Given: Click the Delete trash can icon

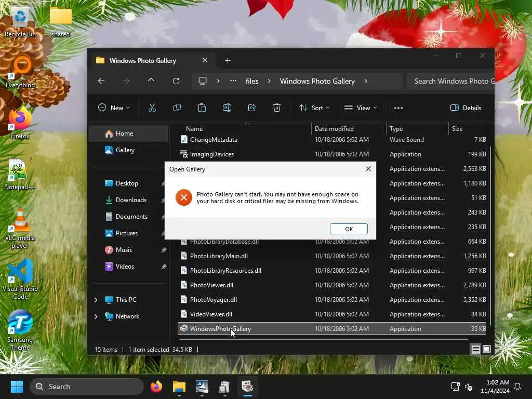Looking at the screenshot, I should [277, 108].
